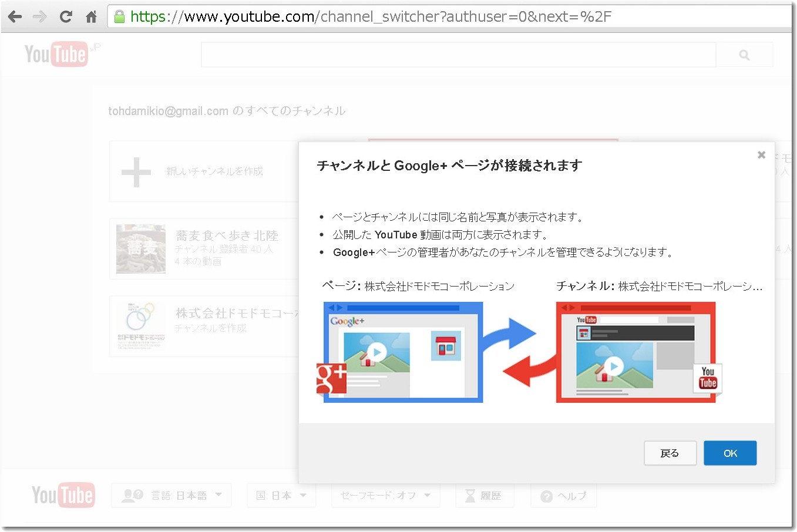Click the browser back arrow

pyautogui.click(x=14, y=16)
